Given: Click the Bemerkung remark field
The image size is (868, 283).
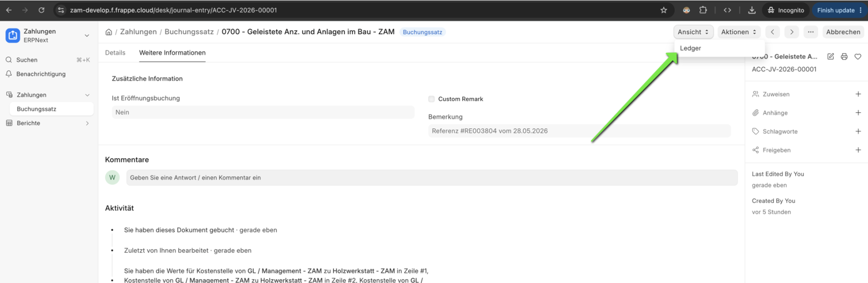Looking at the screenshot, I should (579, 131).
